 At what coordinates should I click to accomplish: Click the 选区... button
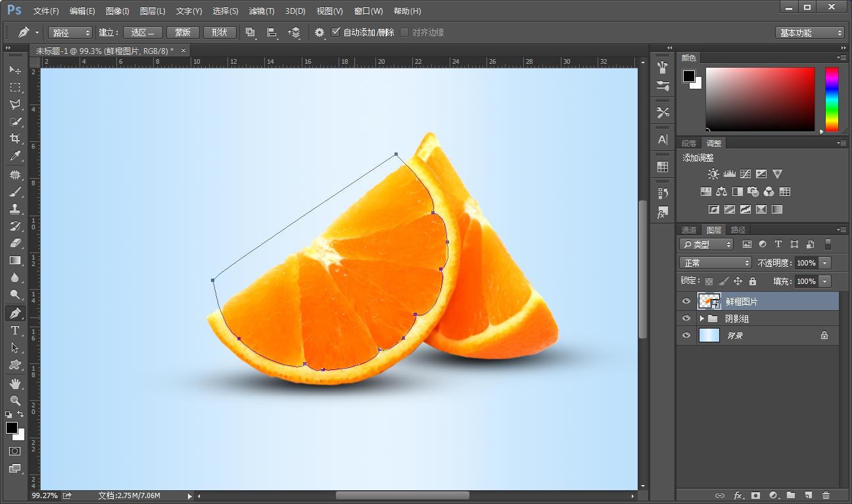(x=142, y=32)
